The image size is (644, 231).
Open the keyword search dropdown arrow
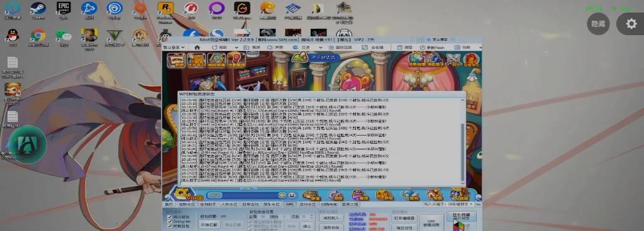point(470,204)
